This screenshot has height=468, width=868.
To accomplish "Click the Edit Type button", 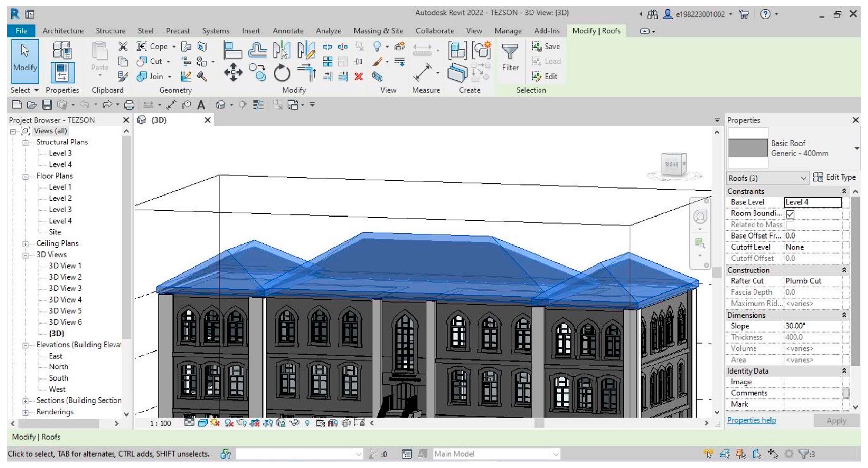I will (834, 177).
